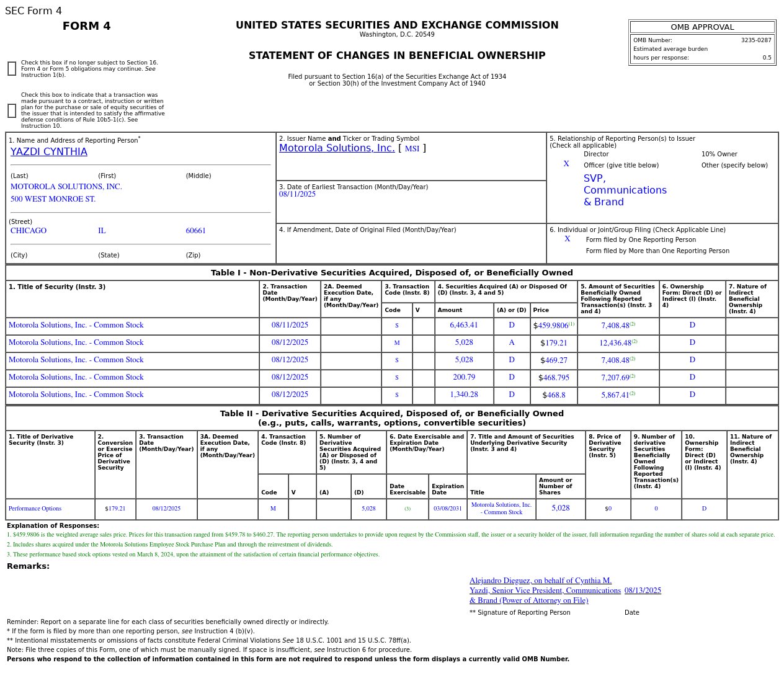Click the Officer X mark
The width and height of the screenshot is (784, 678).
pyautogui.click(x=566, y=164)
